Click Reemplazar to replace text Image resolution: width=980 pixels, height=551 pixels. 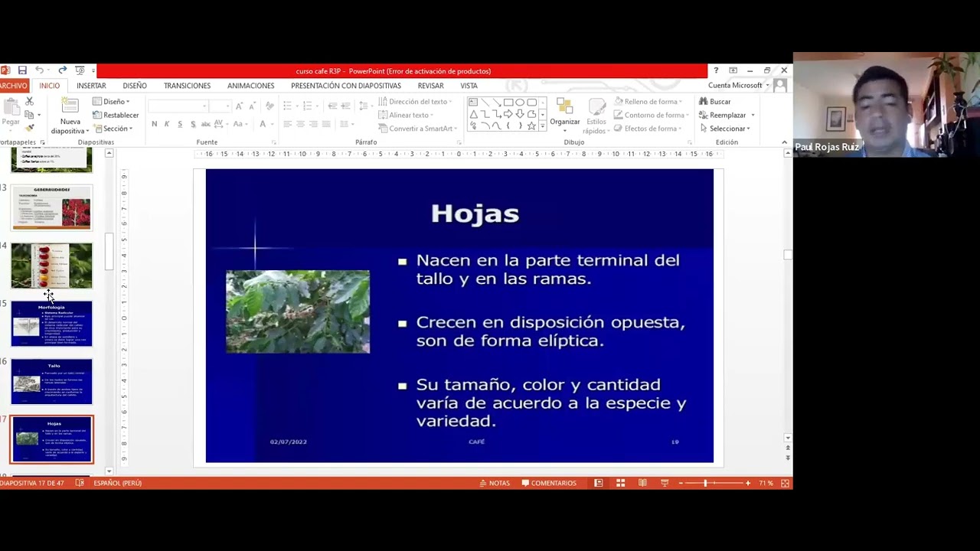point(726,115)
